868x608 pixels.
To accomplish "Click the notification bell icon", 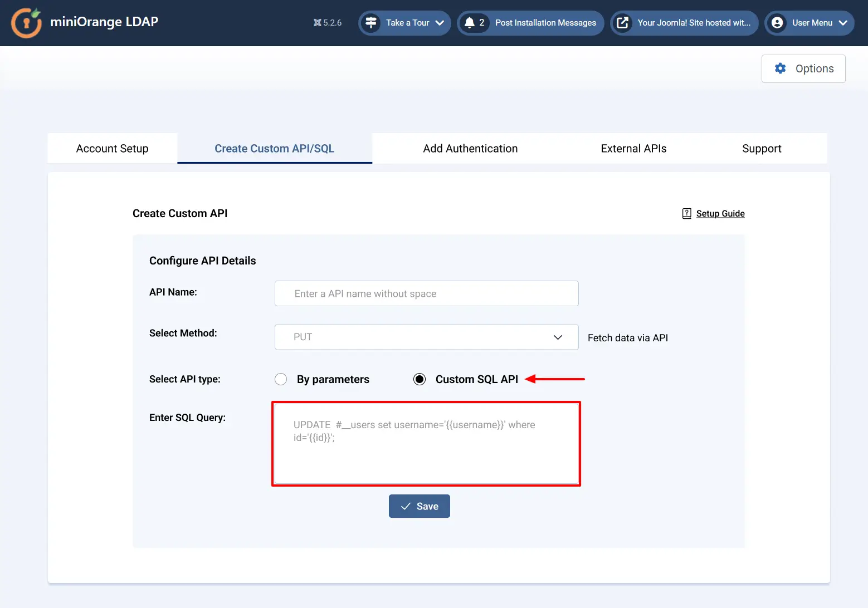I will [470, 23].
